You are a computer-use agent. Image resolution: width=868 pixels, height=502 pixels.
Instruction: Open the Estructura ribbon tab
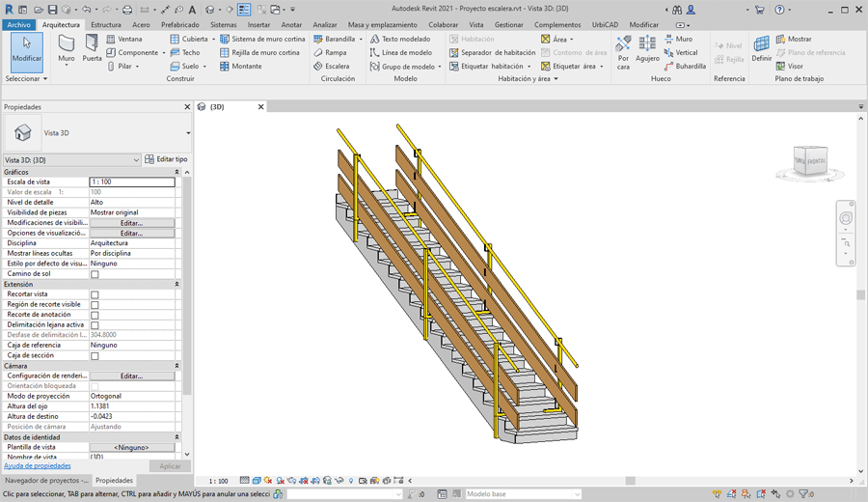(106, 24)
